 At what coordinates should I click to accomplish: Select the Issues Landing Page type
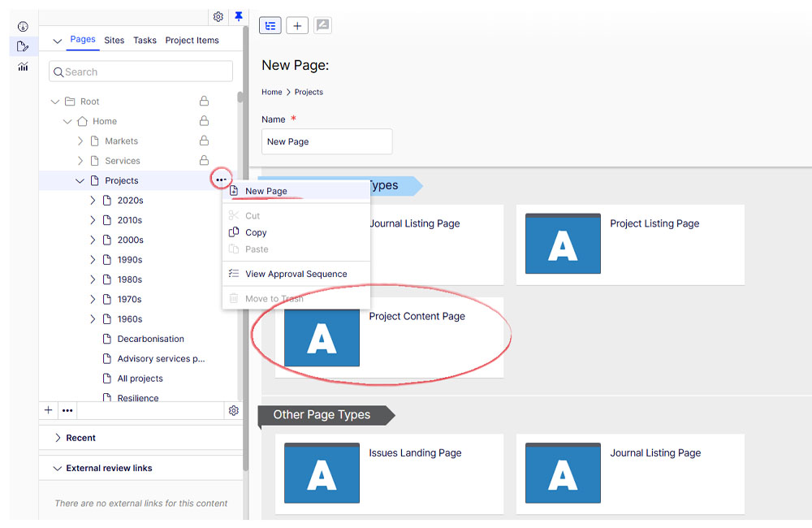coord(389,474)
